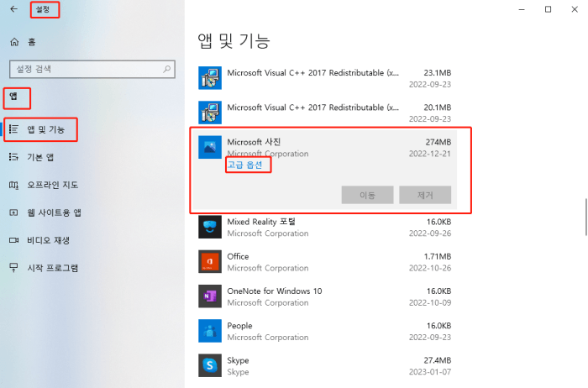Open 앱 및 기능 in sidebar

point(45,129)
